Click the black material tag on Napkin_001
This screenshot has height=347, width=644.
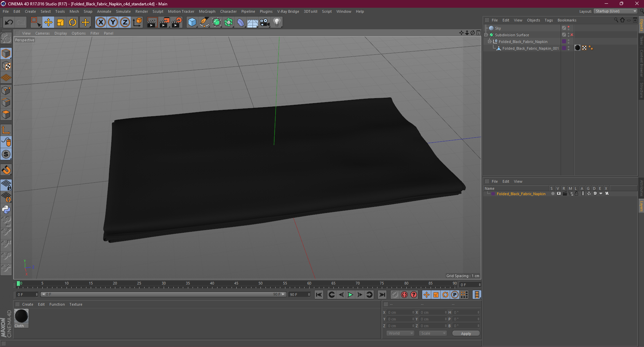[x=577, y=48]
